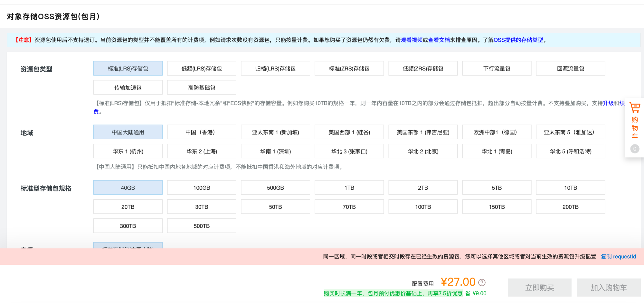644x303 pixels.
Task: Pick the 2TB storage size
Action: click(423, 188)
